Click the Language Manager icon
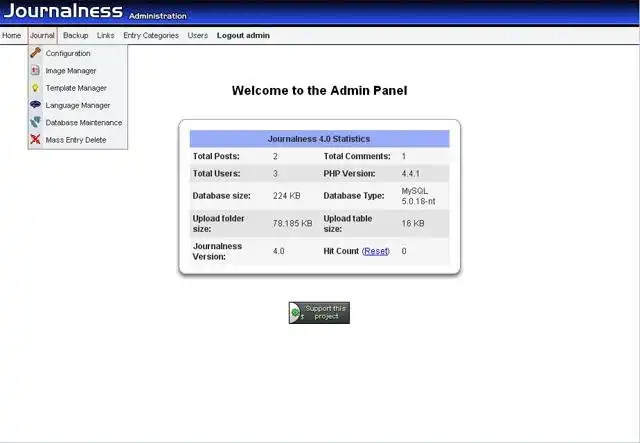 click(36, 105)
